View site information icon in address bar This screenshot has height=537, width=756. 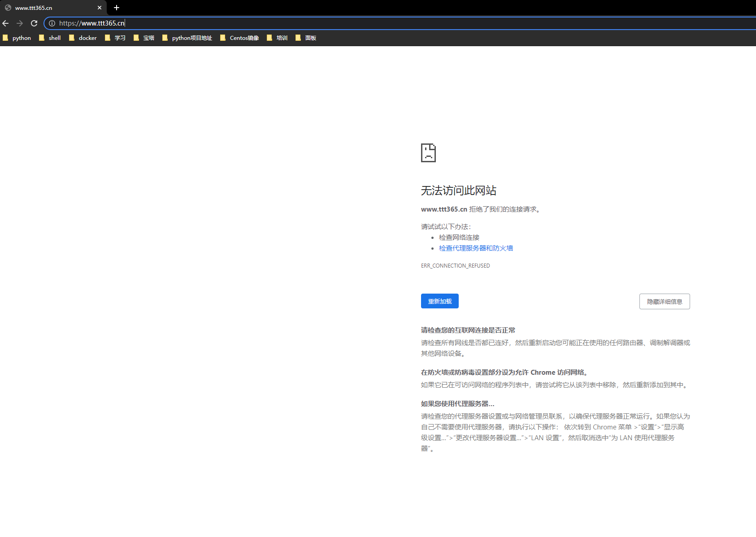pyautogui.click(x=52, y=23)
